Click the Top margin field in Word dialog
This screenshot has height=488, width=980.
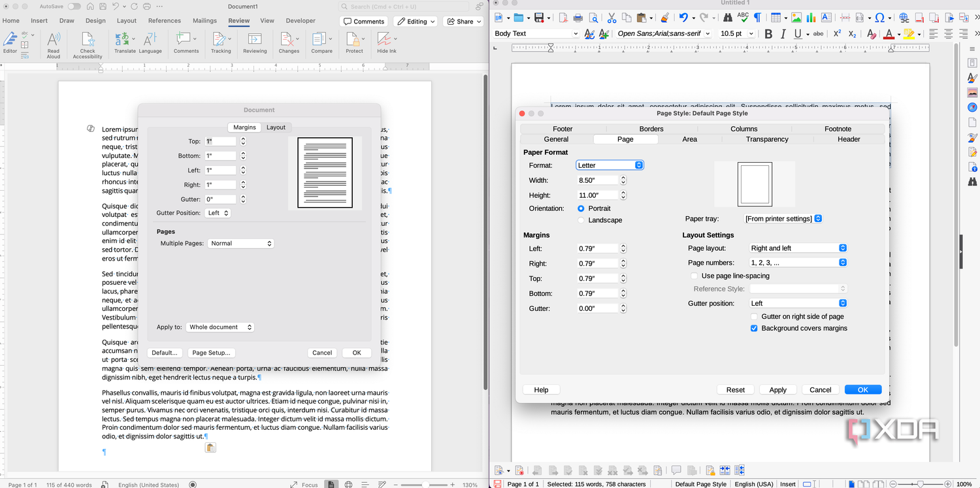point(220,141)
